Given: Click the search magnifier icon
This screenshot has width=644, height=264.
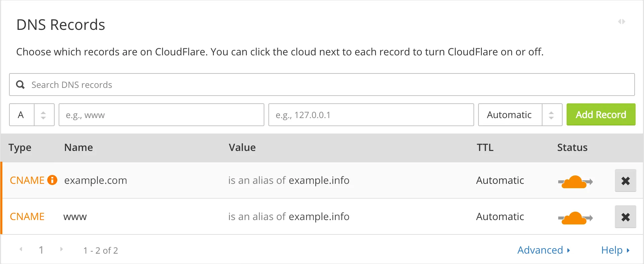Looking at the screenshot, I should [x=20, y=85].
